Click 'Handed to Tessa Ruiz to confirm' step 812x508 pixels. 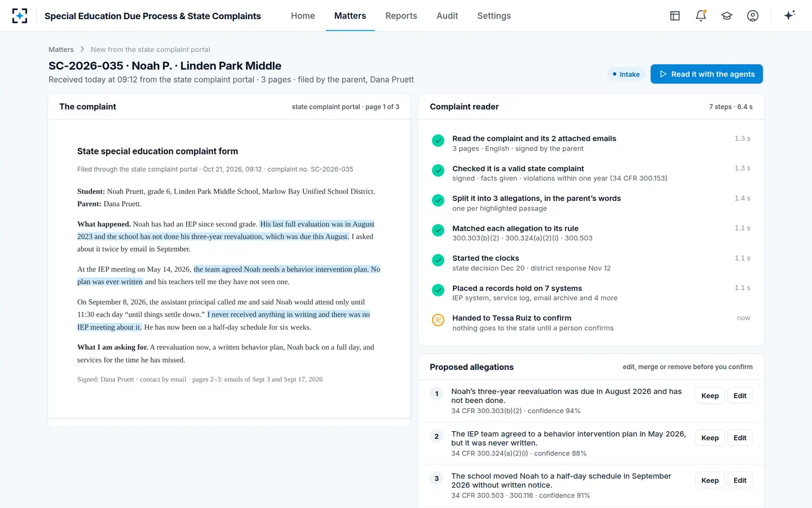pyautogui.click(x=591, y=323)
